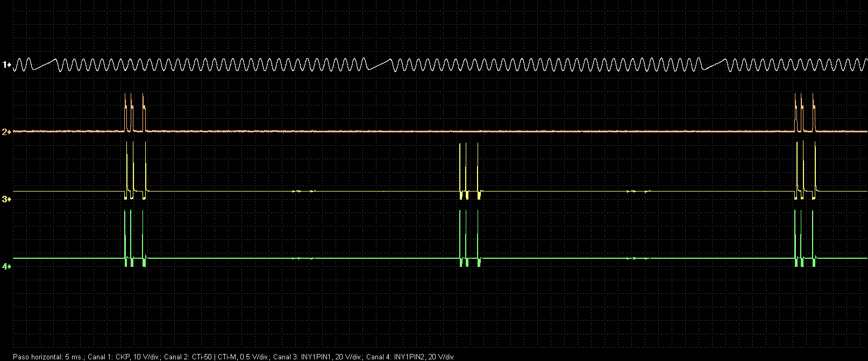Screen dimensions: 868x361
Task: Click the 'Canal 1: CKP' status label
Action: (124, 357)
